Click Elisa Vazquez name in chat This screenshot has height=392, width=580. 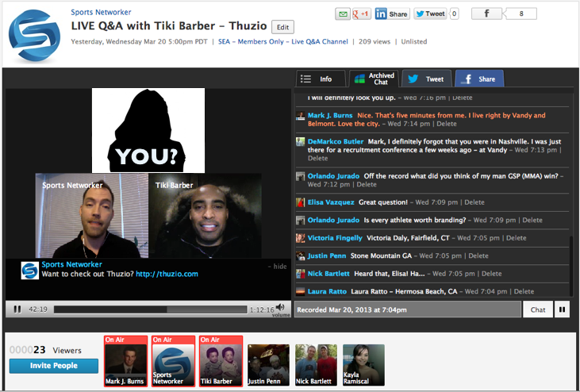[331, 202]
